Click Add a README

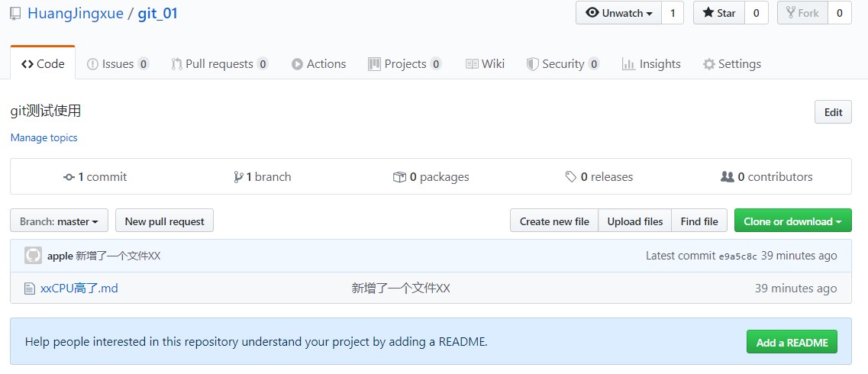[x=792, y=342]
